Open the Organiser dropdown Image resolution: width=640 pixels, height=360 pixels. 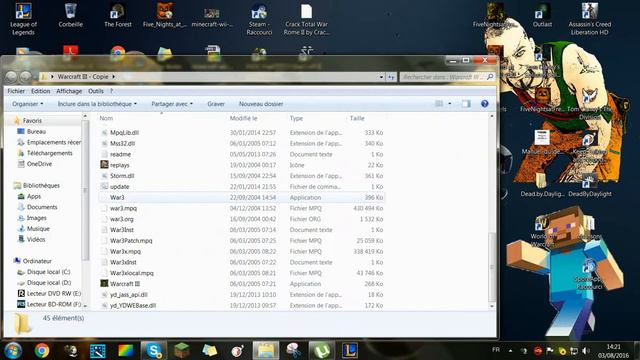coord(27,104)
